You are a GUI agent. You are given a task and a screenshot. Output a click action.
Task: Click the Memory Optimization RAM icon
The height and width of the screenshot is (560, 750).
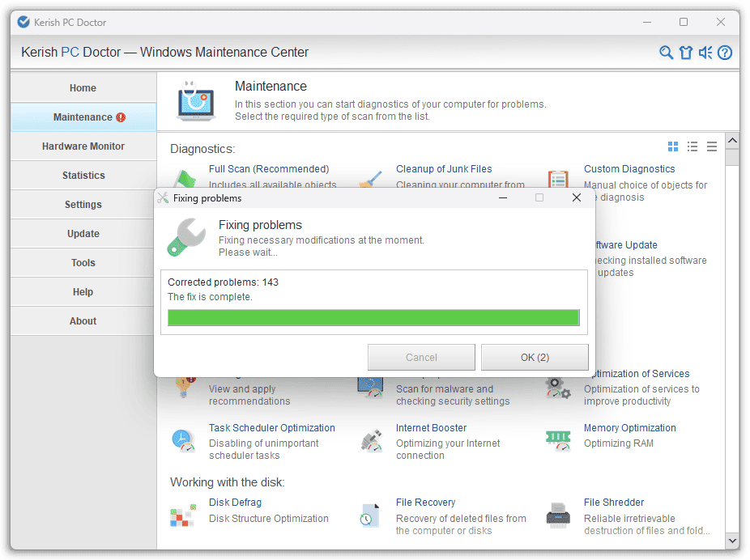(x=558, y=440)
